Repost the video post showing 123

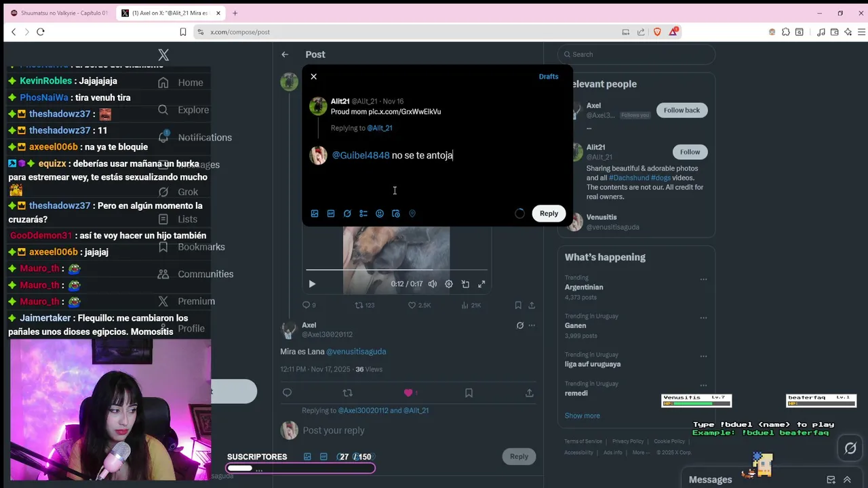pos(365,306)
